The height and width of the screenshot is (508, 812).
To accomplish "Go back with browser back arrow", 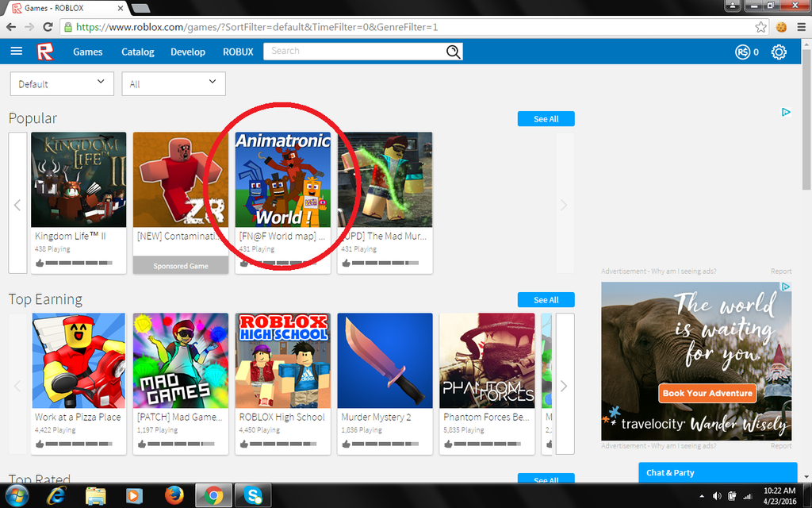I will click(x=11, y=27).
